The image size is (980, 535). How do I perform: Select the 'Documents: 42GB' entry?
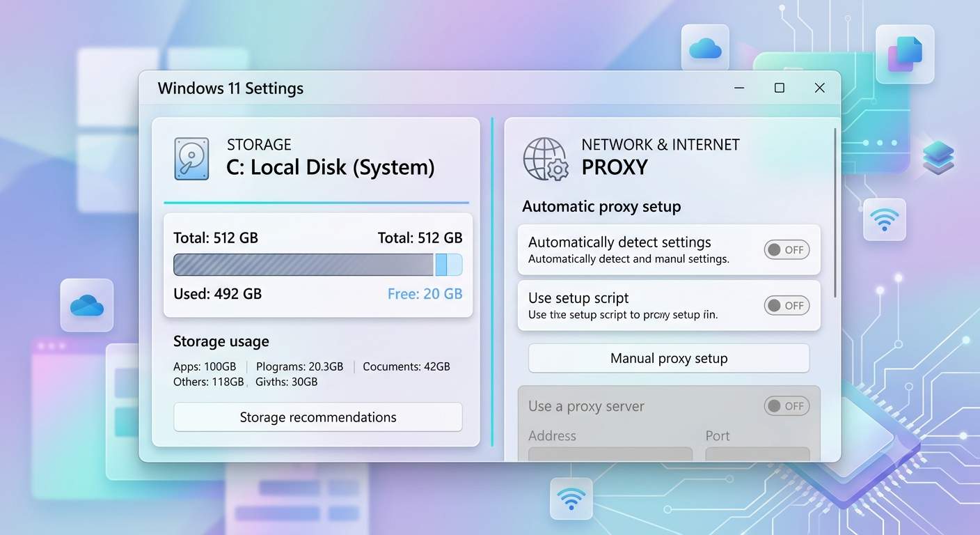[406, 366]
